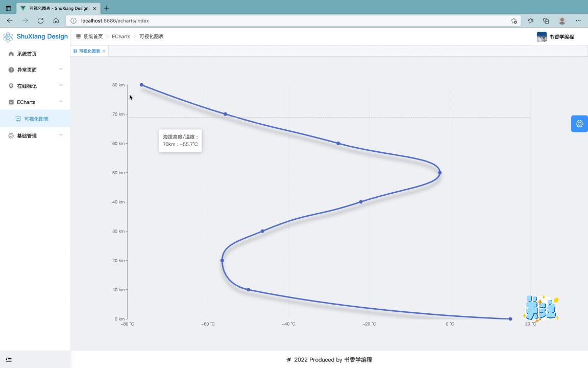Collapse the ECharts submenu arrow

pyautogui.click(x=61, y=101)
